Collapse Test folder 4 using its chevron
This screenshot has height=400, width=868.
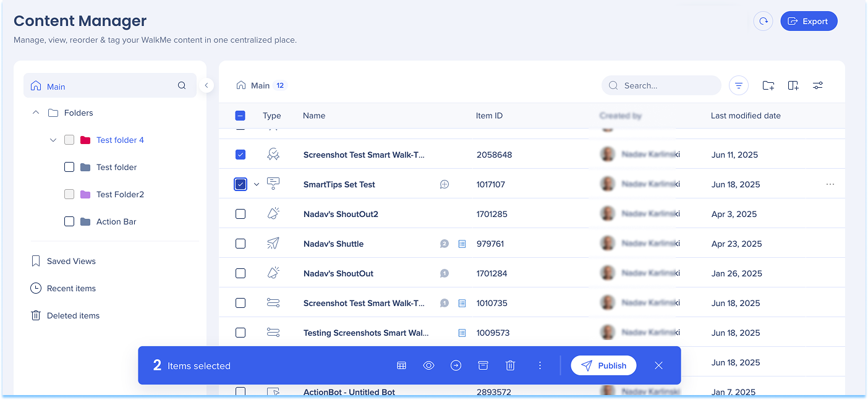tap(53, 140)
